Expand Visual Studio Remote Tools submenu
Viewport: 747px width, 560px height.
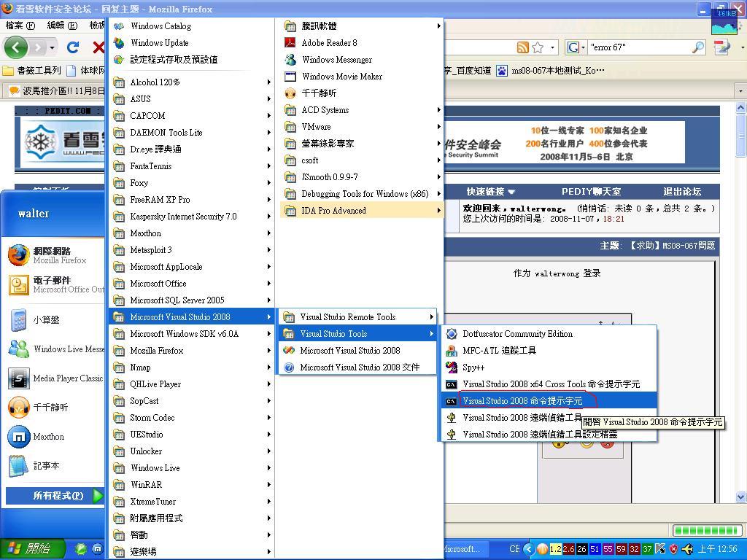[x=357, y=317]
